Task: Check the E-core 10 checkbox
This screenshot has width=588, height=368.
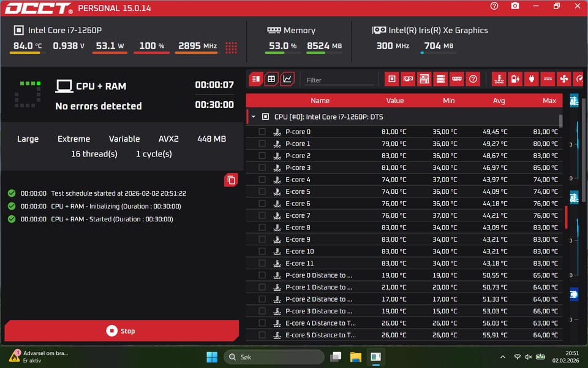Action: 262,251
